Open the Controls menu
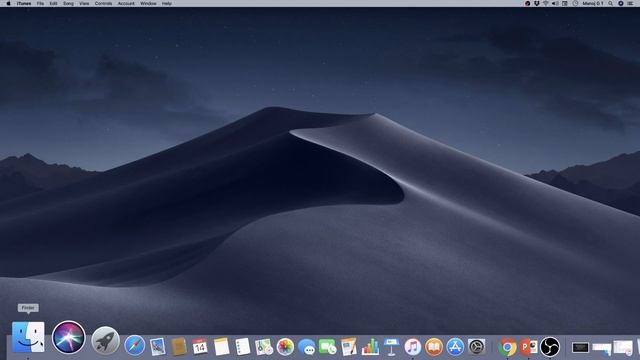This screenshot has width=640, height=360. pos(103,3)
